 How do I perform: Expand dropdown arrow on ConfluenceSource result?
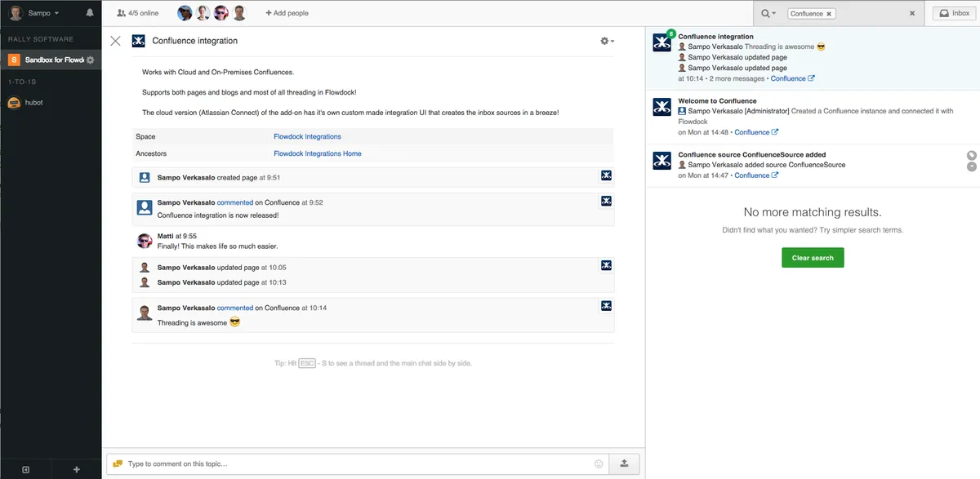click(x=971, y=166)
